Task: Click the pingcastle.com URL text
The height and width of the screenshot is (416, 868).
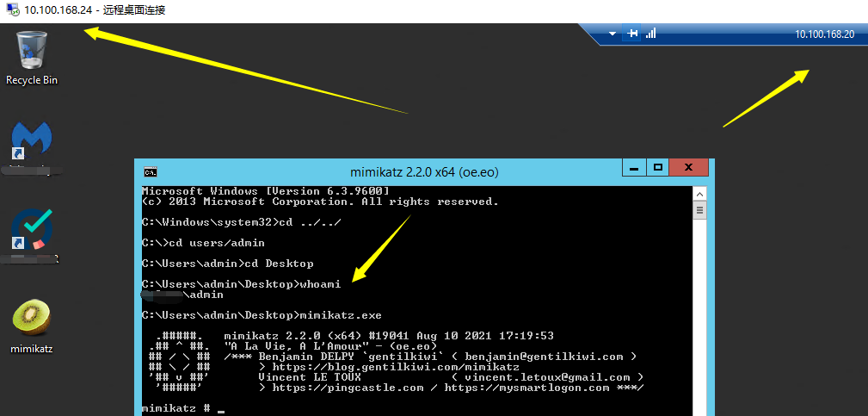Action: tap(348, 388)
